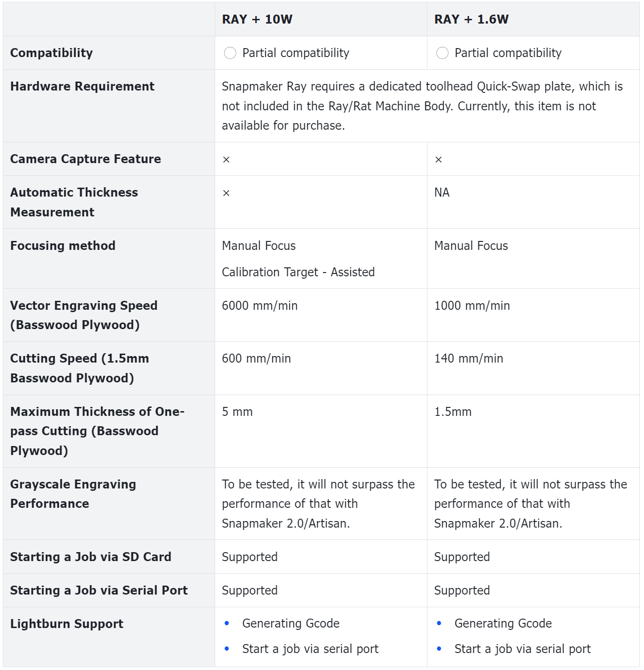644x670 pixels.
Task: Click the partial compatibility circle under RAY + 10W
Action: click(x=230, y=53)
